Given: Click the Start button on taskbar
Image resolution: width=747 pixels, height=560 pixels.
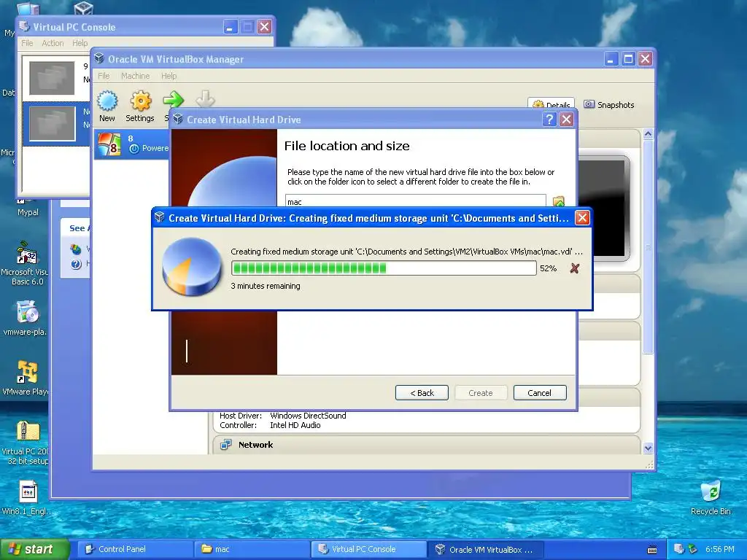Looking at the screenshot, I should point(35,549).
